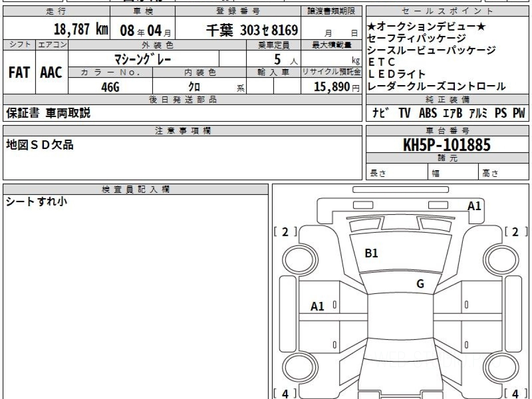Image resolution: width=532 pixels, height=399 pixels.
Task: Click the recycle deposit 15,890円
Action: (x=337, y=87)
